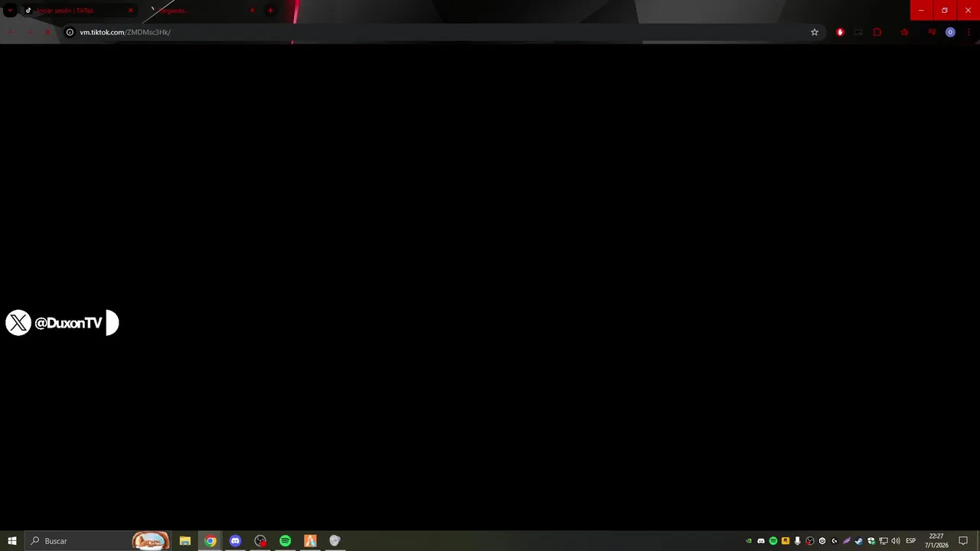Open OBS Studio taskbar icon

260,541
